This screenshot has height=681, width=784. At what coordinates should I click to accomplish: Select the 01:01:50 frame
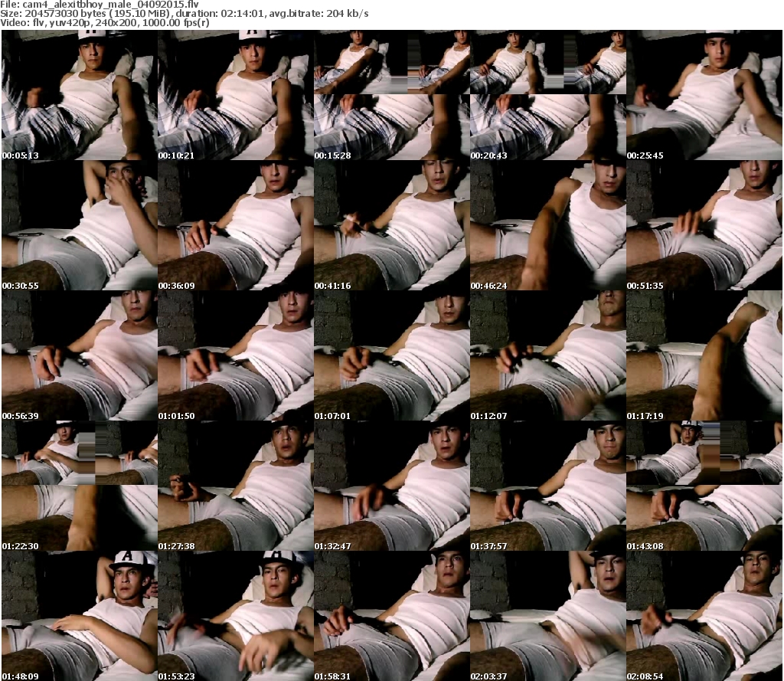[236, 355]
